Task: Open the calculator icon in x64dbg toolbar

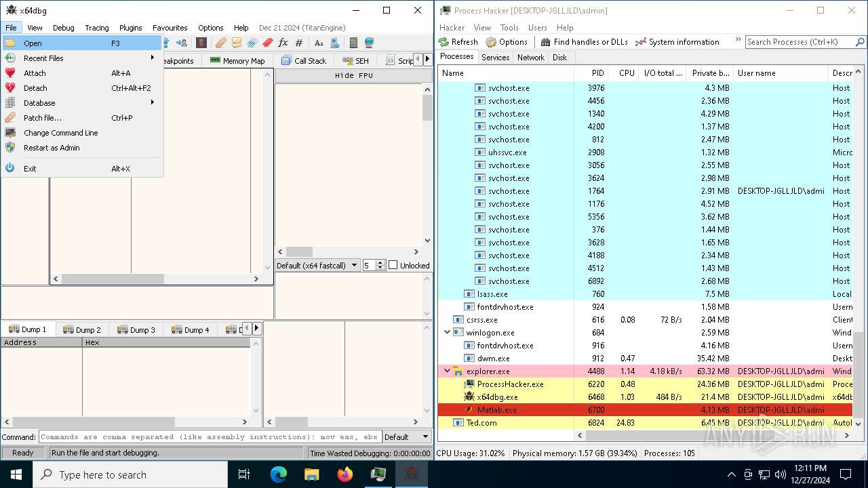Action: tap(353, 43)
